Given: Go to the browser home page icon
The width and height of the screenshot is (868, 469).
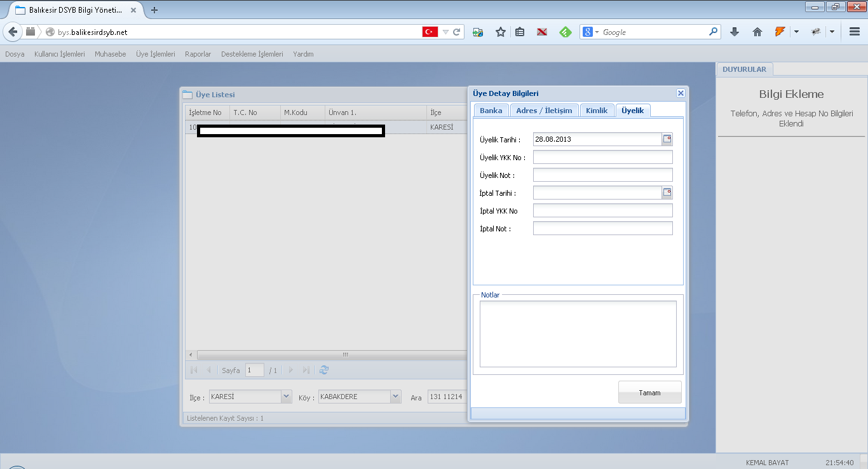Looking at the screenshot, I should pos(757,32).
